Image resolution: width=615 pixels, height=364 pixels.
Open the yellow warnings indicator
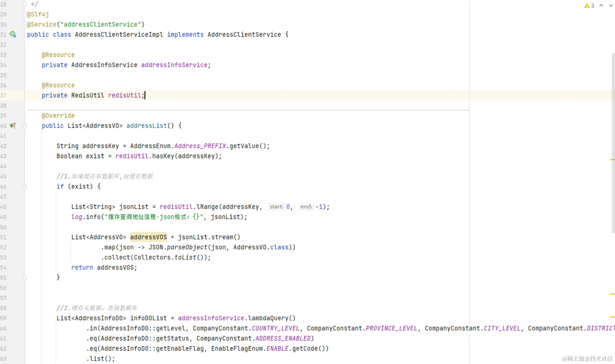click(x=589, y=5)
